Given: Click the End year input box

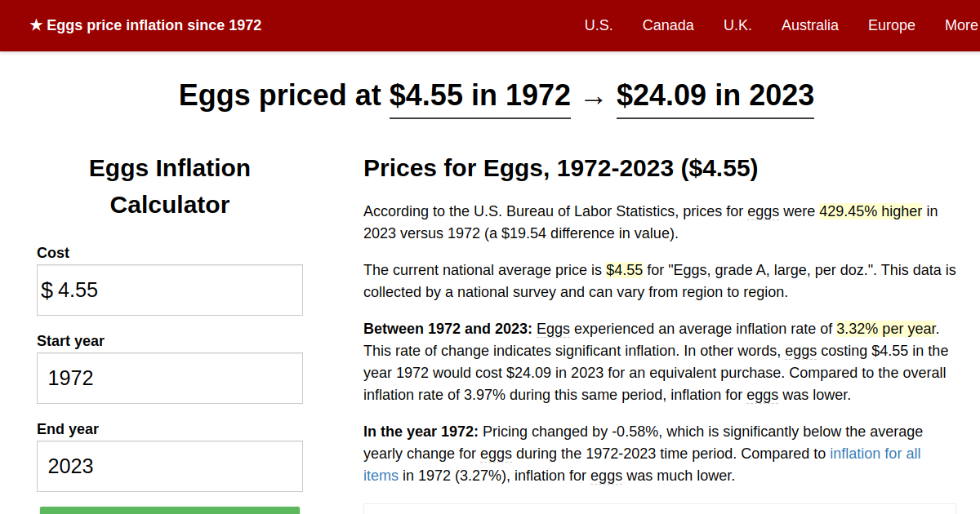Looking at the screenshot, I should click(170, 466).
